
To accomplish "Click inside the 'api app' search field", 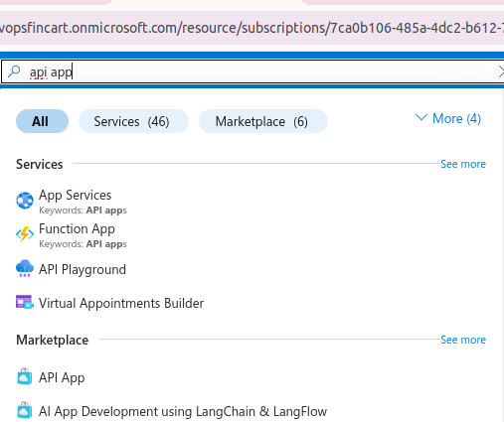I will pyautogui.click(x=252, y=71).
